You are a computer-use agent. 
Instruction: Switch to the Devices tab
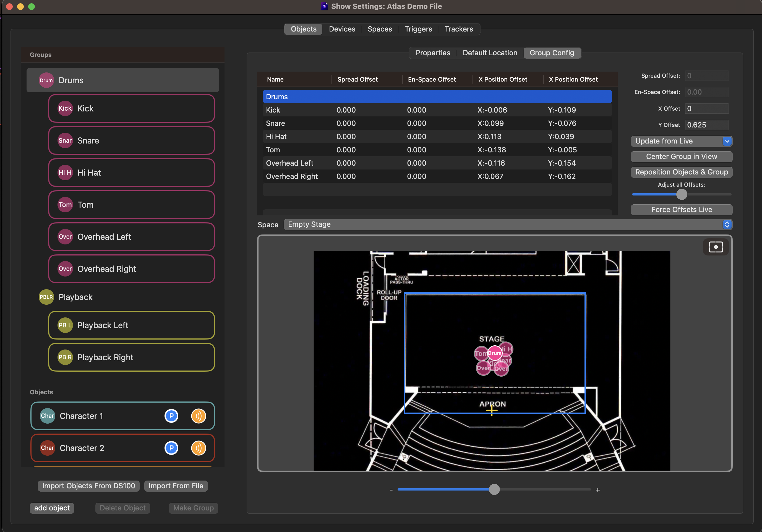pos(342,29)
